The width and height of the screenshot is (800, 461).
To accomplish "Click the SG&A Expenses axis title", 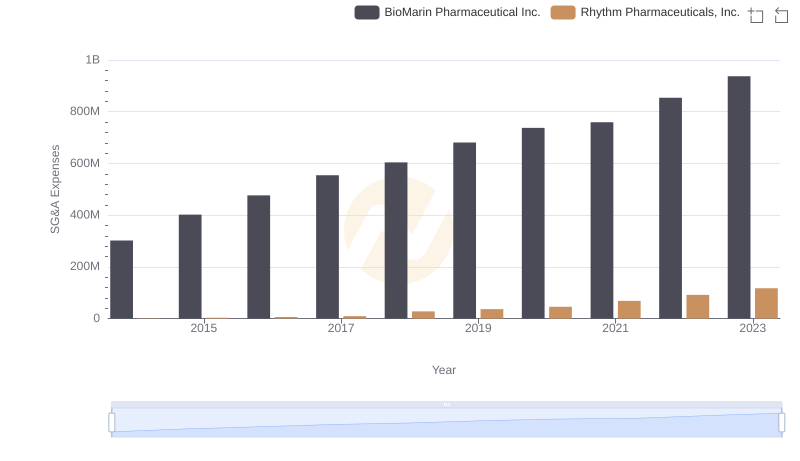I will pyautogui.click(x=55, y=189).
